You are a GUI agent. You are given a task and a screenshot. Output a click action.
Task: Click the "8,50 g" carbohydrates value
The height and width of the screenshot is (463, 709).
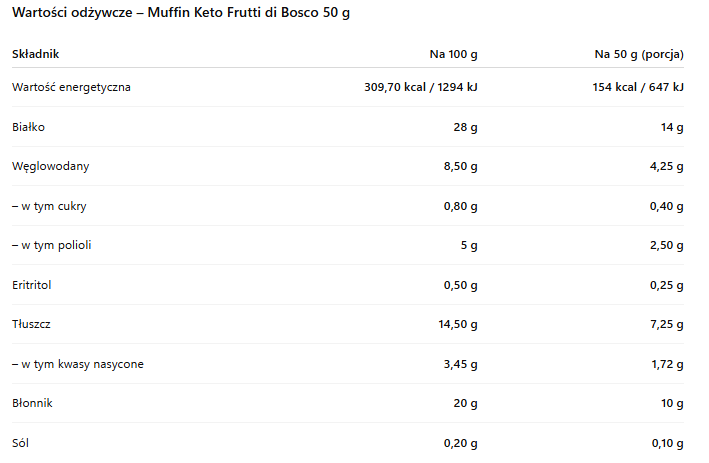tap(460, 166)
